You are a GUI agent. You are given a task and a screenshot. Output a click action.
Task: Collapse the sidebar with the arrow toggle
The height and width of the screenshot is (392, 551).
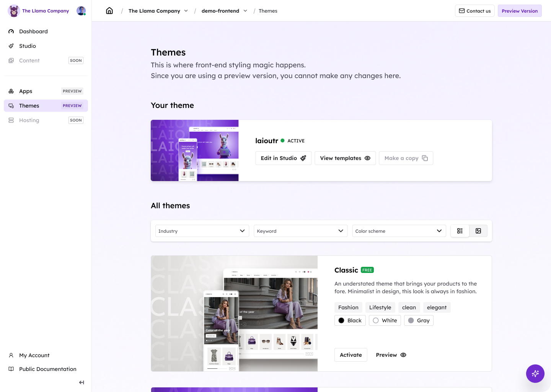tap(82, 382)
